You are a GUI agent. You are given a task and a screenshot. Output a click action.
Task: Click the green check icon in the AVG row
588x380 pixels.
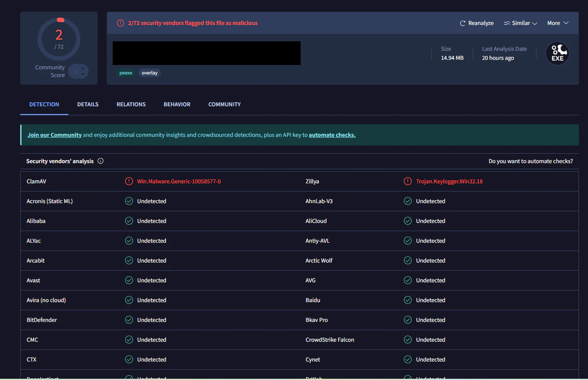pyautogui.click(x=408, y=280)
